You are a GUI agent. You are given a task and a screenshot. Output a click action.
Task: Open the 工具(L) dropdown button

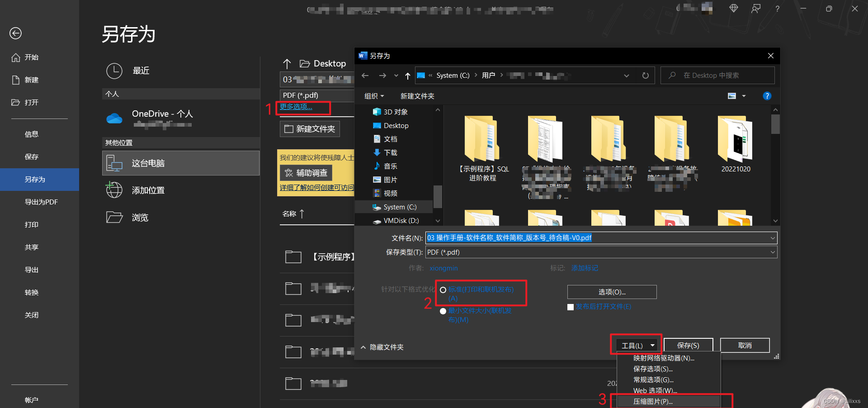coord(637,346)
